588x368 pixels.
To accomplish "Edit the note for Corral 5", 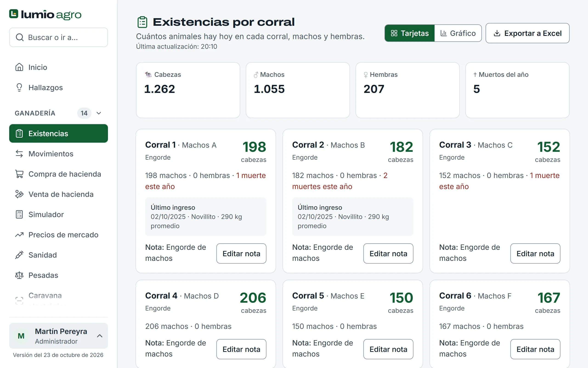I will coord(388,349).
